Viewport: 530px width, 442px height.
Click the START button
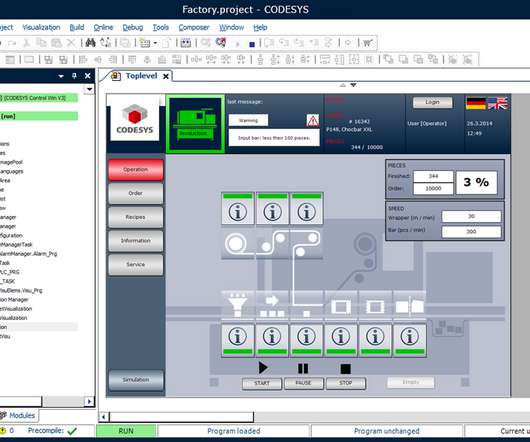click(x=262, y=383)
